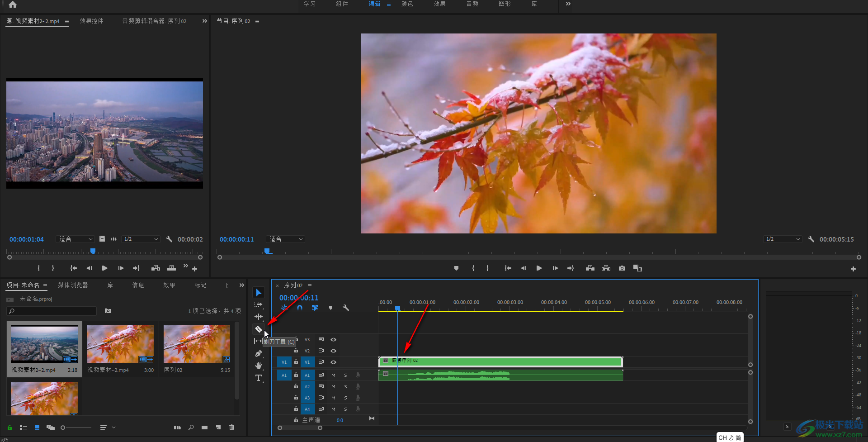Image resolution: width=868 pixels, height=442 pixels.
Task: Open program monitor settings wrench
Action: point(811,239)
